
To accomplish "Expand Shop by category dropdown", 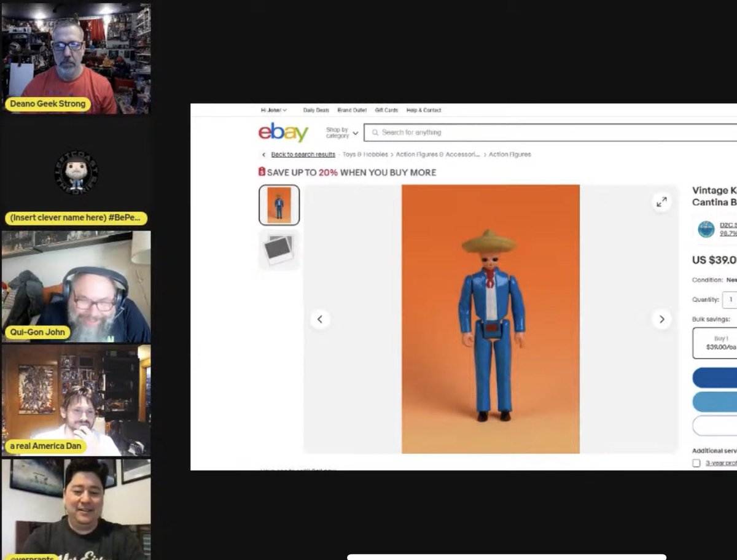I will click(342, 133).
